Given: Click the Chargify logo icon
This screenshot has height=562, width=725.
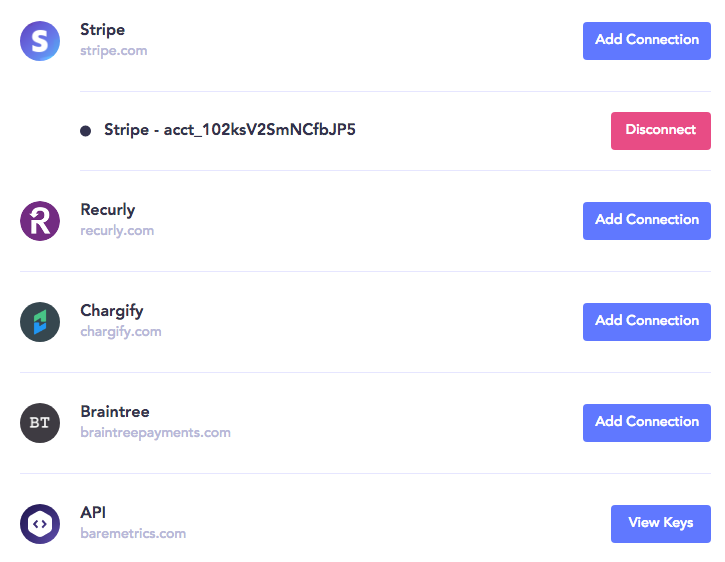Looking at the screenshot, I should pyautogui.click(x=40, y=321).
